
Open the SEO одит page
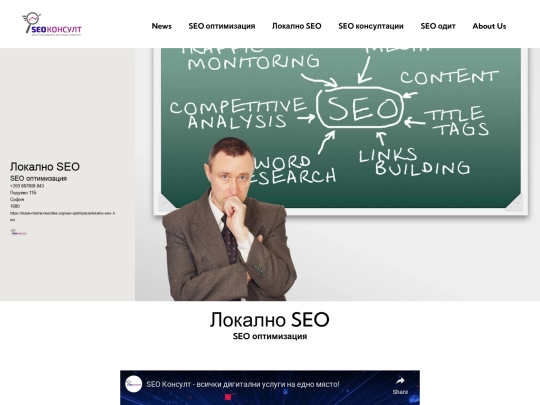(438, 26)
